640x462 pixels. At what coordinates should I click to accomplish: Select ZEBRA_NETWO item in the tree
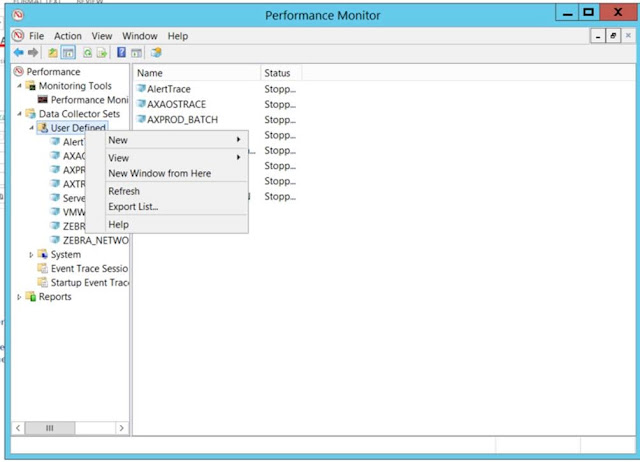(x=96, y=240)
